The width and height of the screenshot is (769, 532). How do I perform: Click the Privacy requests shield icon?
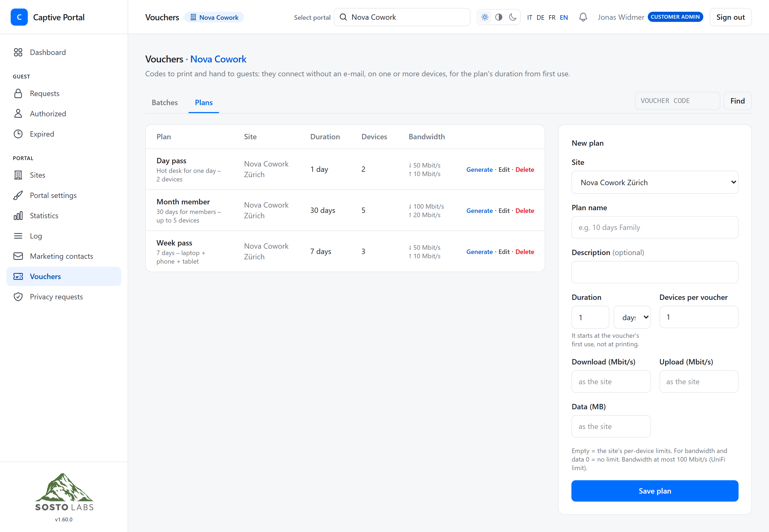pos(18,297)
